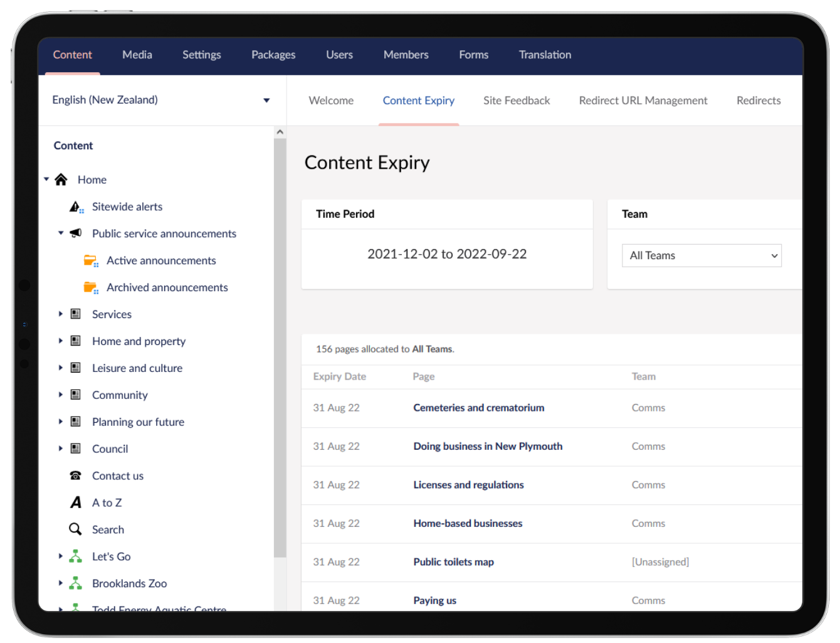Click the Let's Go sitemap icon

coord(75,556)
